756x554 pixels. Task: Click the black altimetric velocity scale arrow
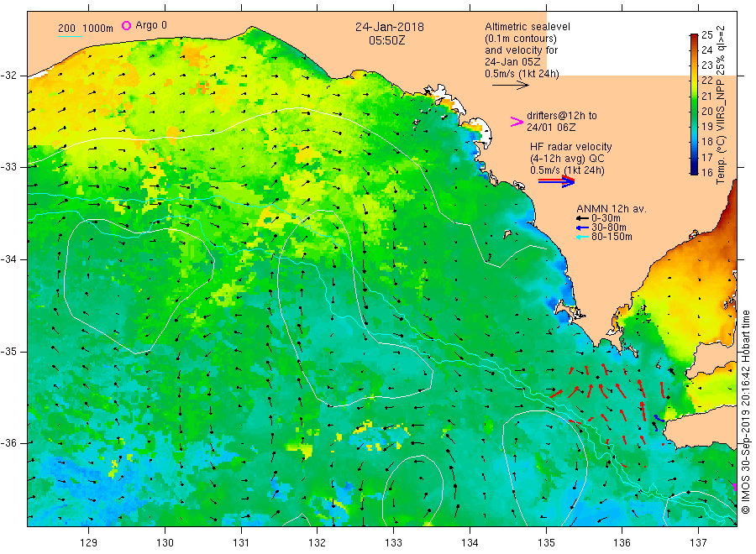click(511, 86)
